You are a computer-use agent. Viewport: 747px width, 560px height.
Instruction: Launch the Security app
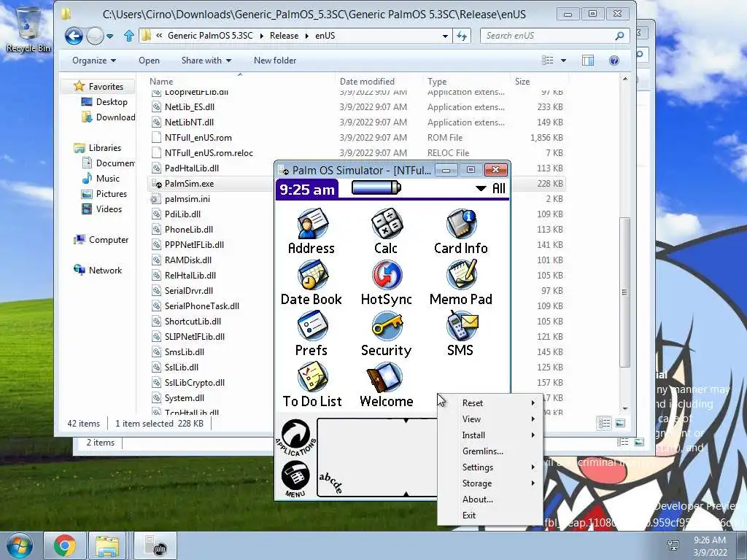(387, 334)
